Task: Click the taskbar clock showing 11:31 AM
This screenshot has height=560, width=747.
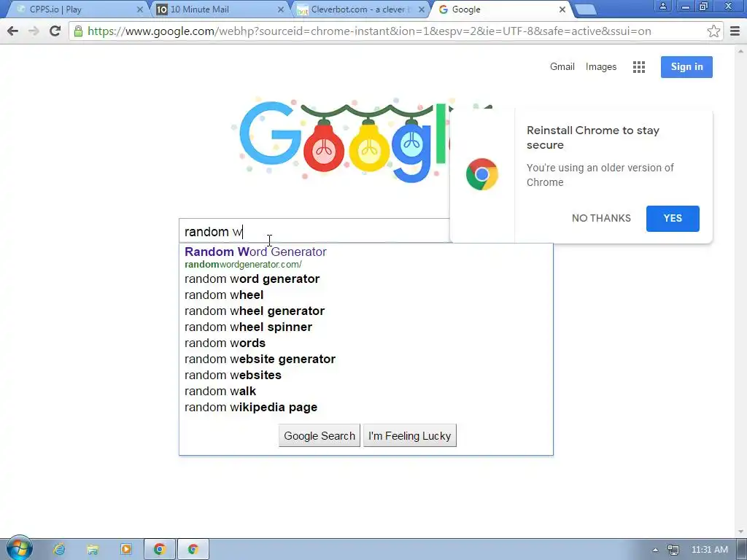Action: [709, 550]
